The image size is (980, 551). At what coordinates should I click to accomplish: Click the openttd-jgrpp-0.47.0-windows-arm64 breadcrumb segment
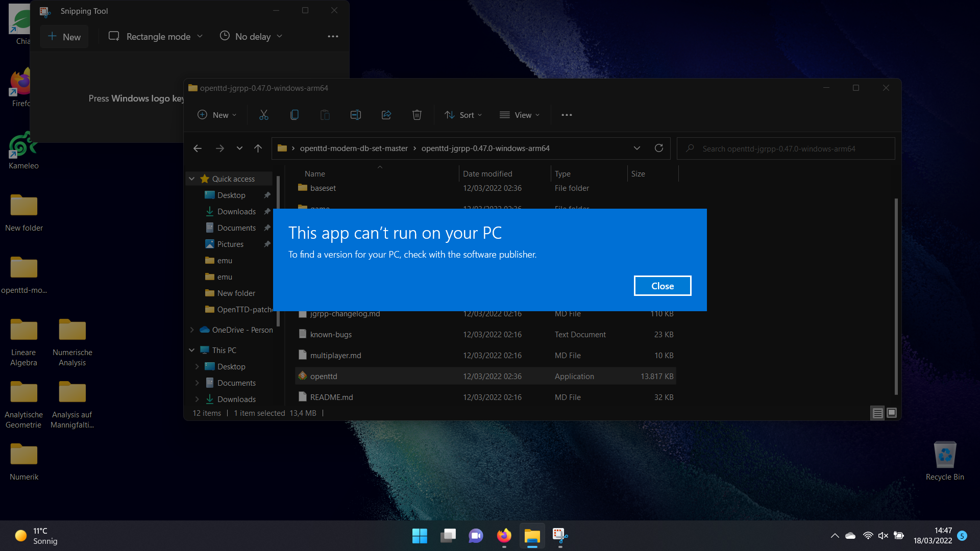pos(485,148)
